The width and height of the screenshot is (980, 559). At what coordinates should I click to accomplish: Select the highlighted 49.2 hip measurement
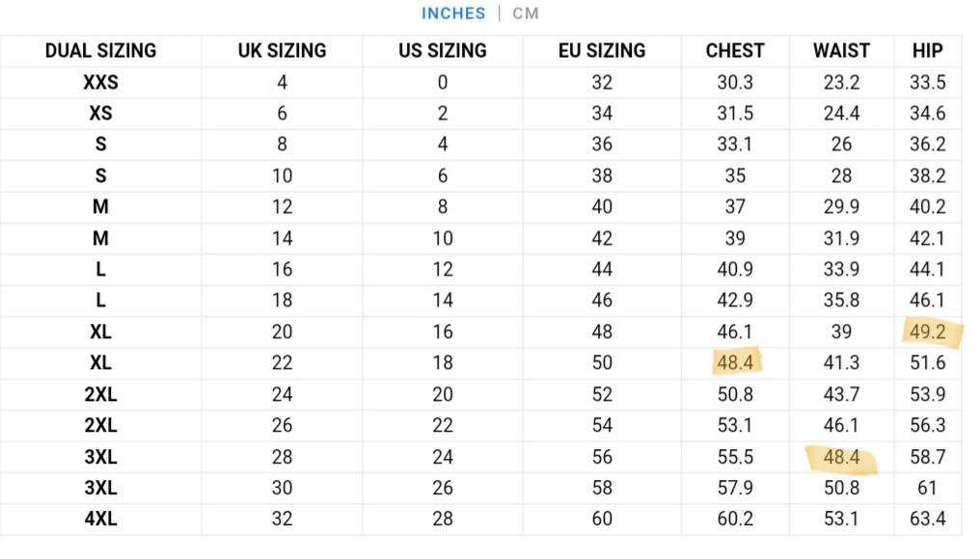pyautogui.click(x=927, y=332)
